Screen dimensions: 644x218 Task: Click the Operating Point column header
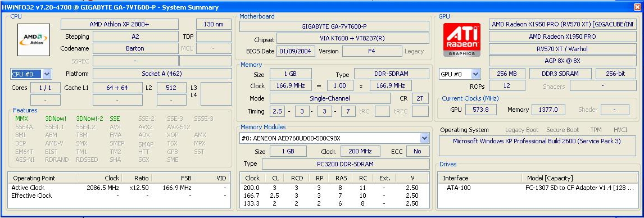[42, 178]
